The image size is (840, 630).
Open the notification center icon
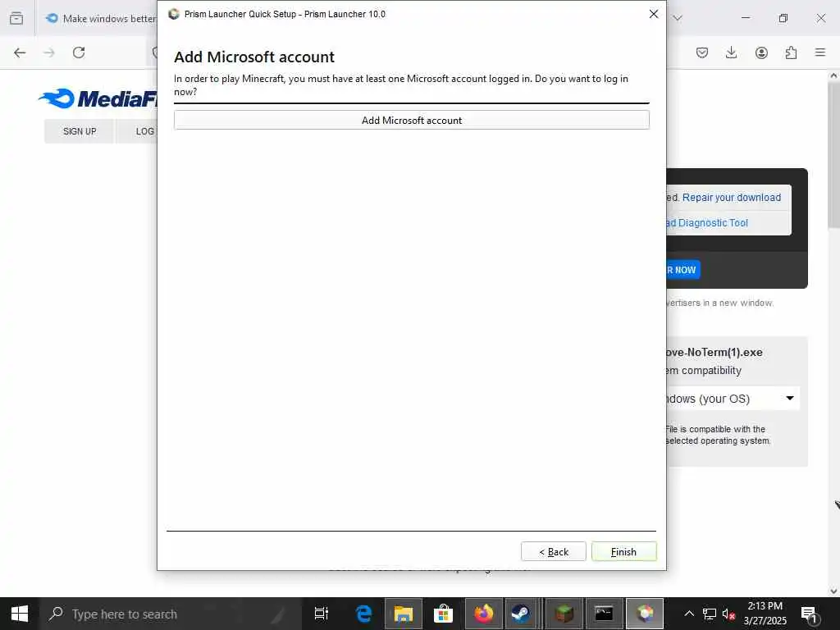tap(810, 614)
